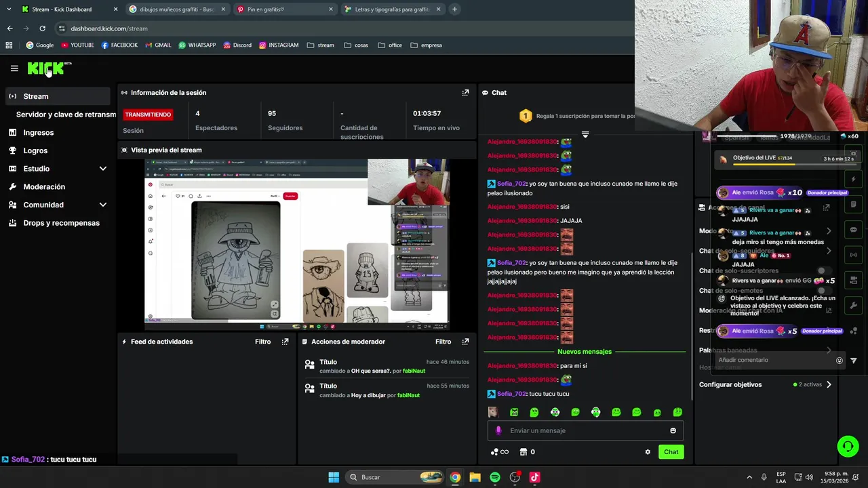Open the TikTok Live Studio taskbar icon

point(534,477)
